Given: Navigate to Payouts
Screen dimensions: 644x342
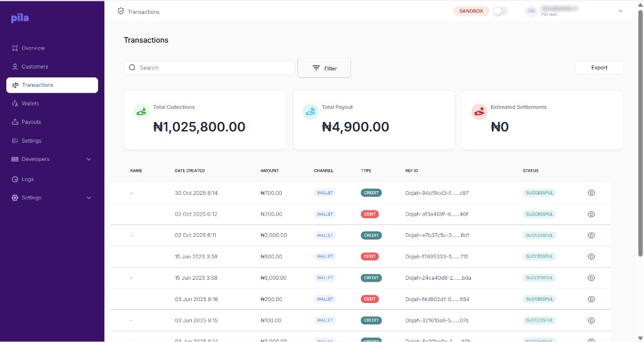Looking at the screenshot, I should [x=31, y=122].
